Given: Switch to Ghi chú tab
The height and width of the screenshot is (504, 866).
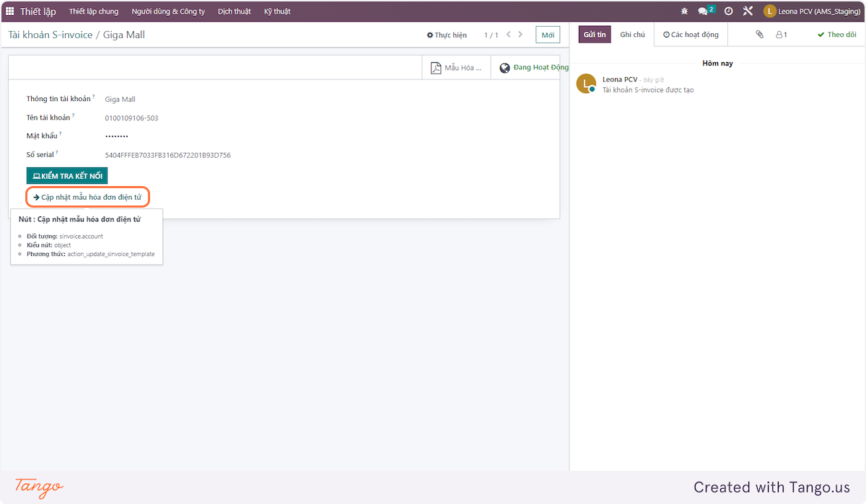Looking at the screenshot, I should (632, 35).
